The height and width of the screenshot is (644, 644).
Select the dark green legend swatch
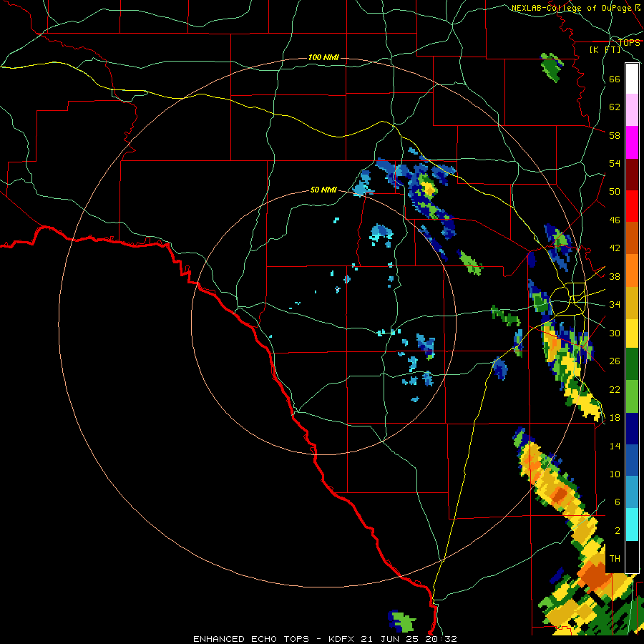(632, 364)
